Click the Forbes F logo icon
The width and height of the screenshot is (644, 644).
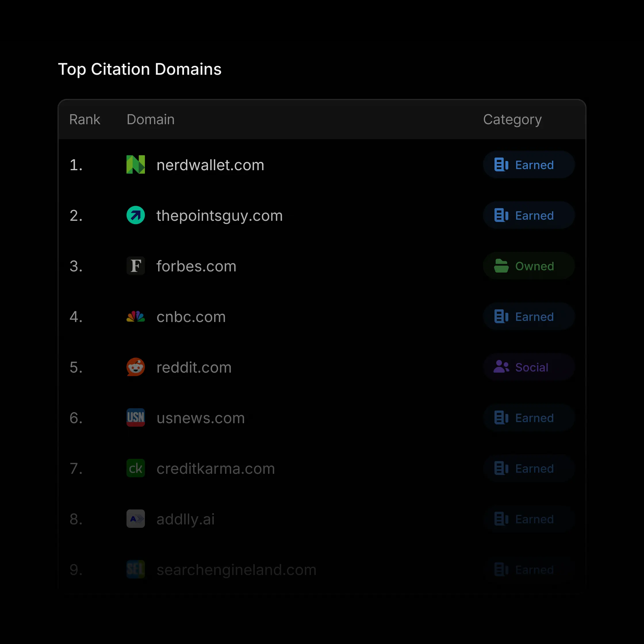(x=135, y=266)
